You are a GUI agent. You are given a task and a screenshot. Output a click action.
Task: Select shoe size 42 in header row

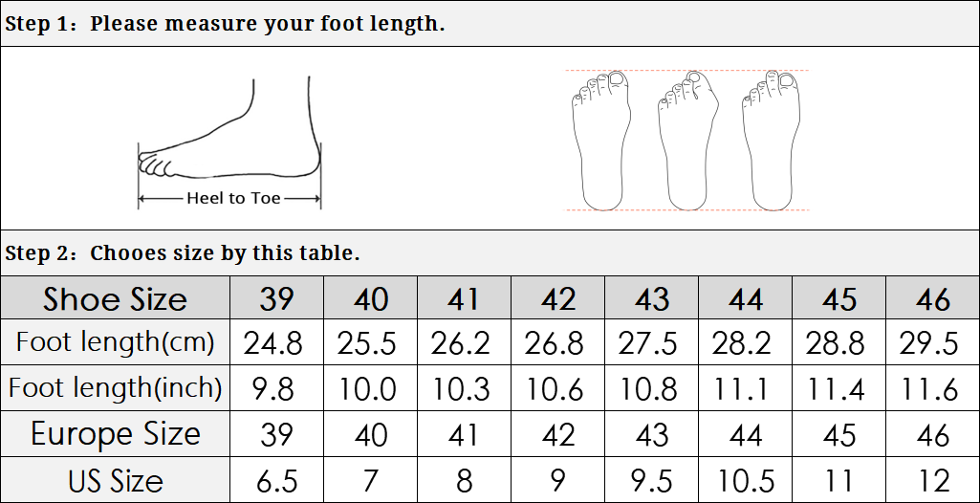(x=558, y=299)
